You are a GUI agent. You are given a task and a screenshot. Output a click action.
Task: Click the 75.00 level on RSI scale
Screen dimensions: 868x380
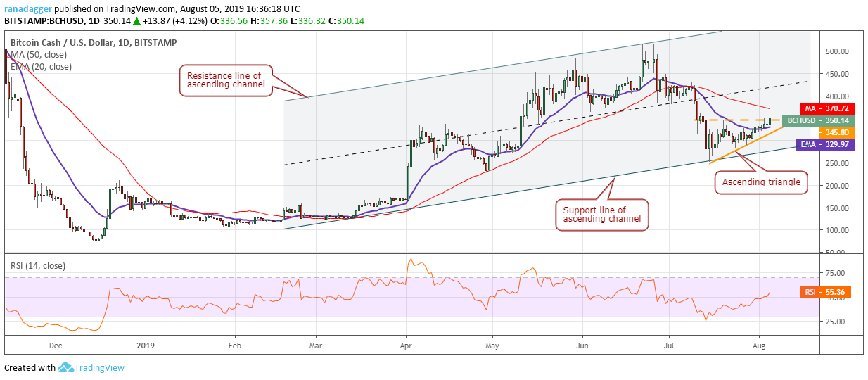836,274
